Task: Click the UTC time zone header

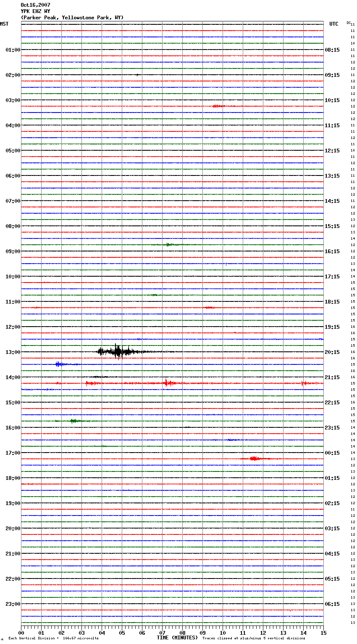Action: [x=333, y=24]
